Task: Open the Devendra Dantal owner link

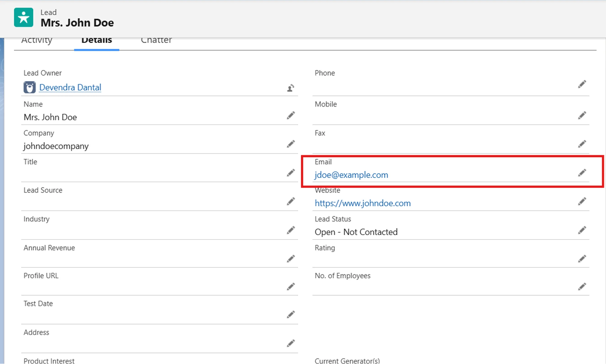Action: (70, 88)
